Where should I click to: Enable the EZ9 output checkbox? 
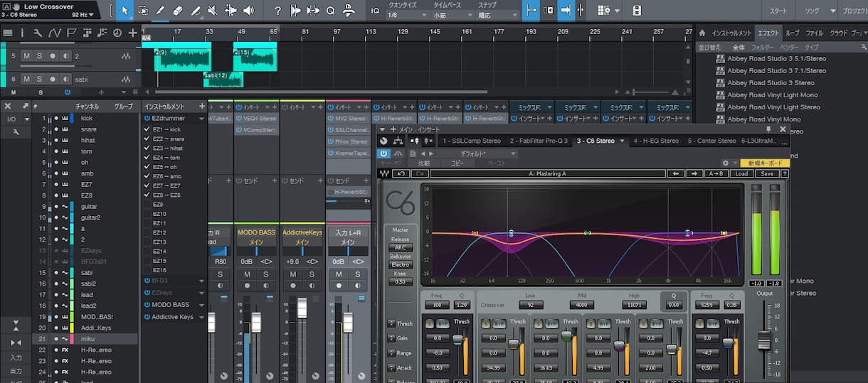pos(147,204)
